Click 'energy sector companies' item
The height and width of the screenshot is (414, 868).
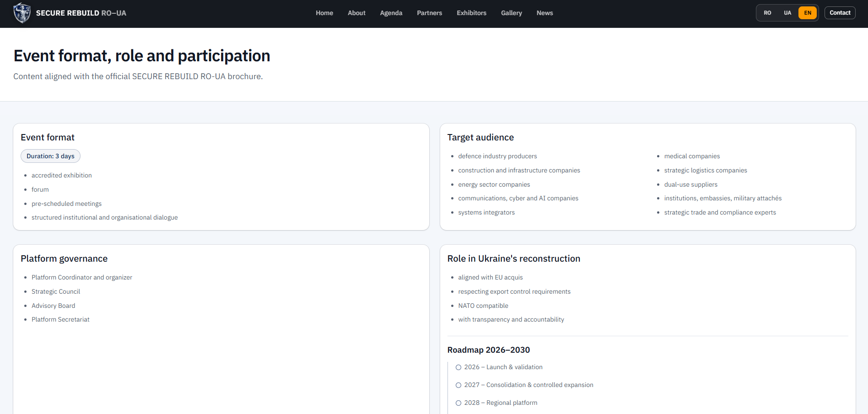tap(494, 184)
